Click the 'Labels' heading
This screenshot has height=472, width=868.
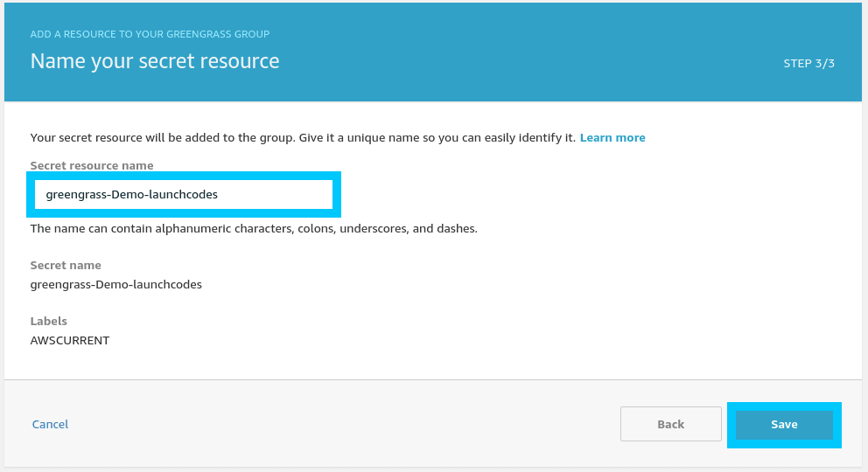[x=49, y=322]
